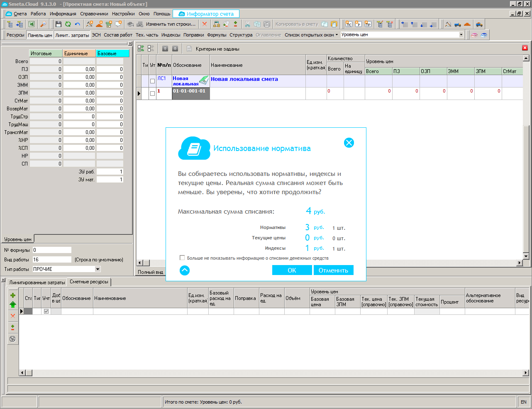Click Формулы toolbar button
532x409 pixels.
point(217,35)
